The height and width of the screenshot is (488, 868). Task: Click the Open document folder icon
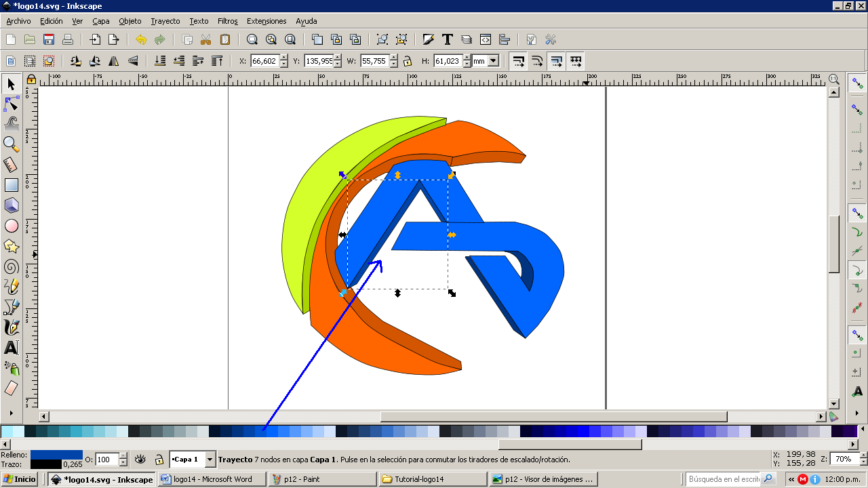click(30, 39)
